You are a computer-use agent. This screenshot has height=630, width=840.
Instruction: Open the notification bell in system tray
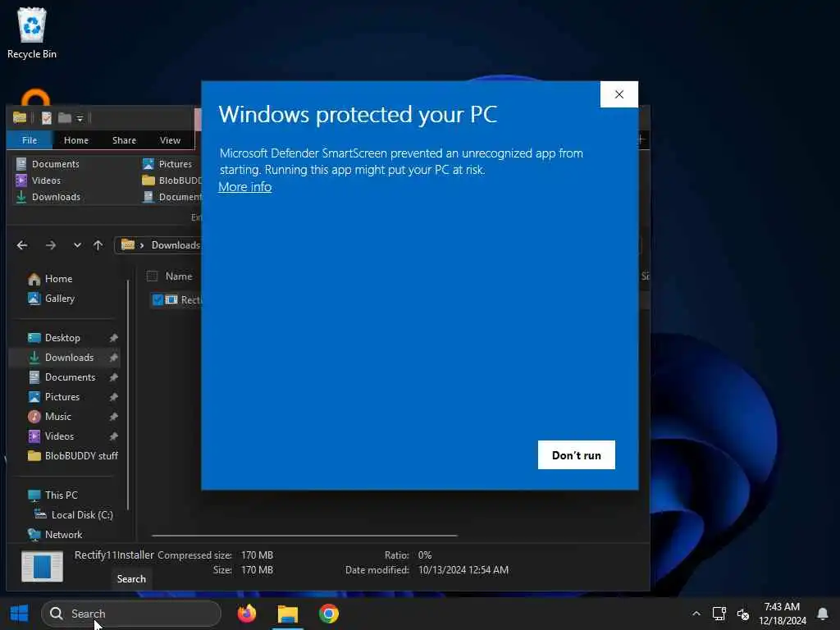(x=822, y=614)
